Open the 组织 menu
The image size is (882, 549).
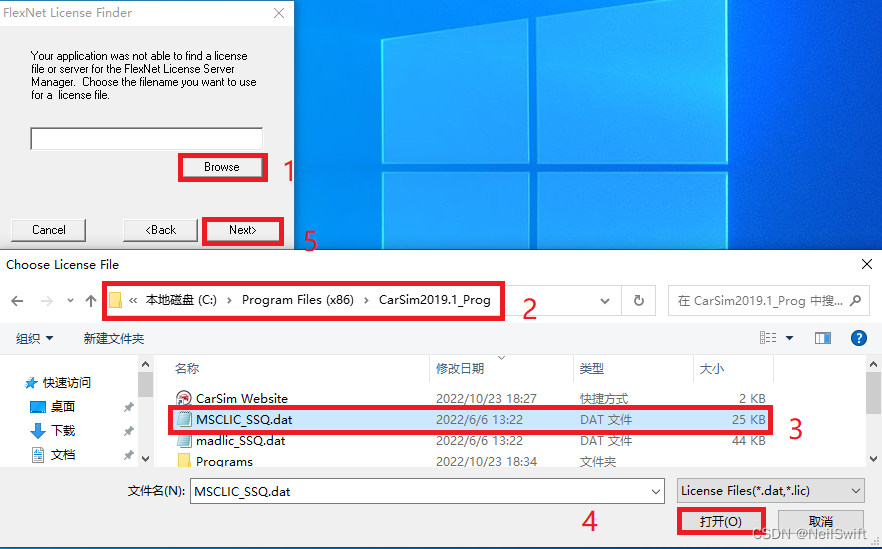[x=35, y=338]
